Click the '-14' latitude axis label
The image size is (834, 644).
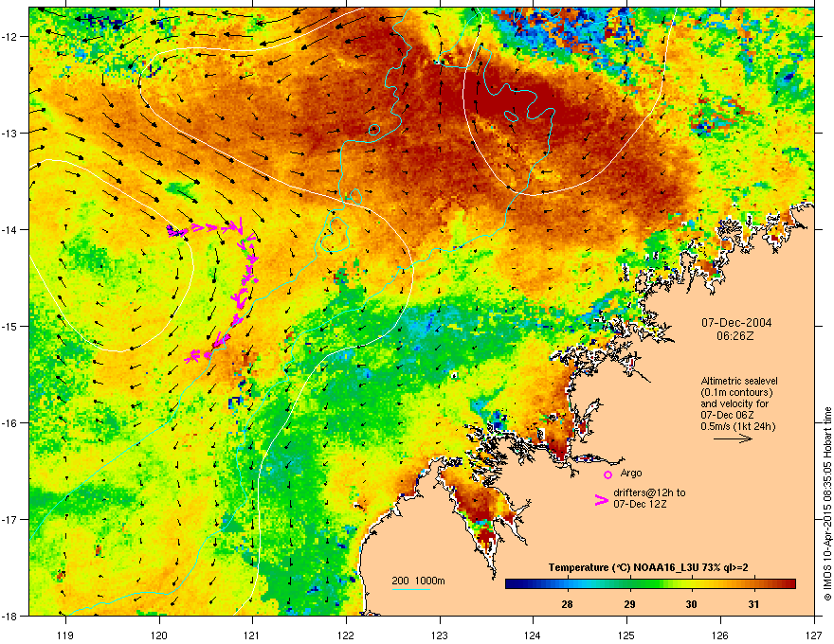click(10, 230)
